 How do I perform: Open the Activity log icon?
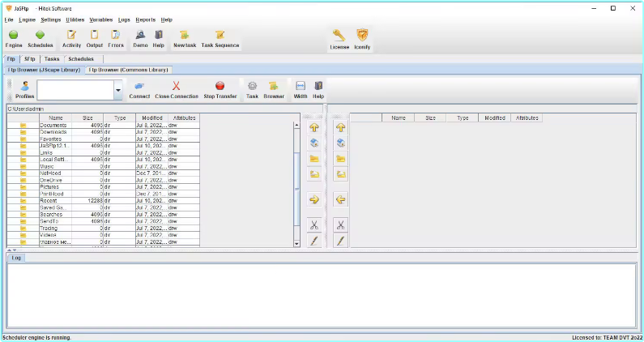point(71,39)
